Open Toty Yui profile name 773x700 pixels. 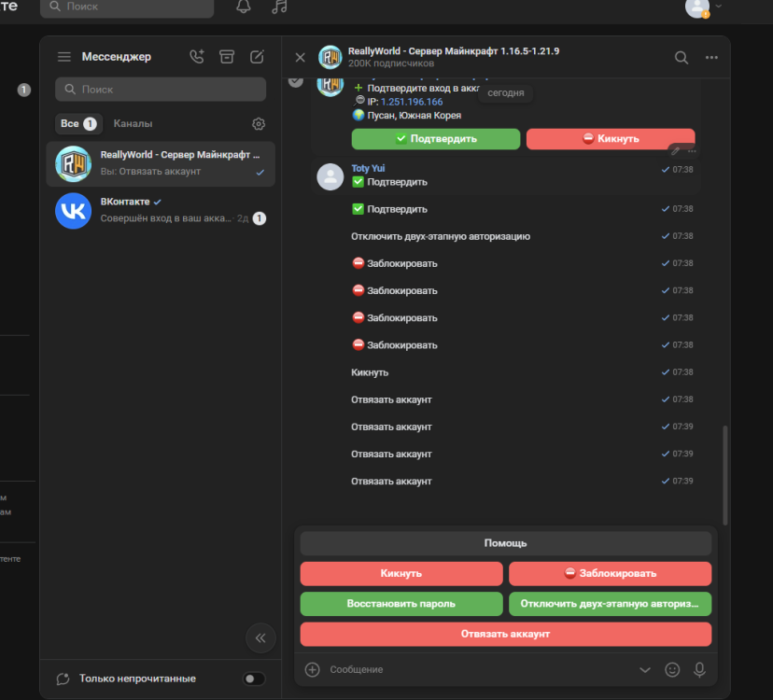pos(368,168)
